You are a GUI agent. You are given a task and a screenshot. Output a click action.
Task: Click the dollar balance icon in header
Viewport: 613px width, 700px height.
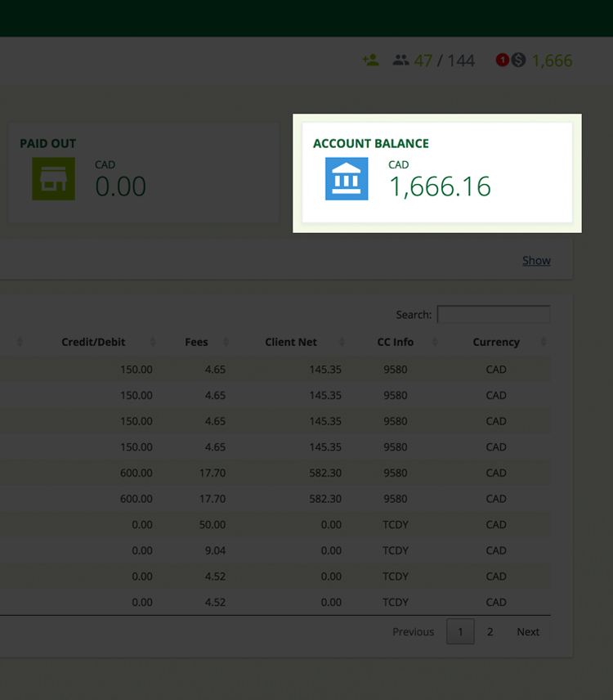coord(518,60)
